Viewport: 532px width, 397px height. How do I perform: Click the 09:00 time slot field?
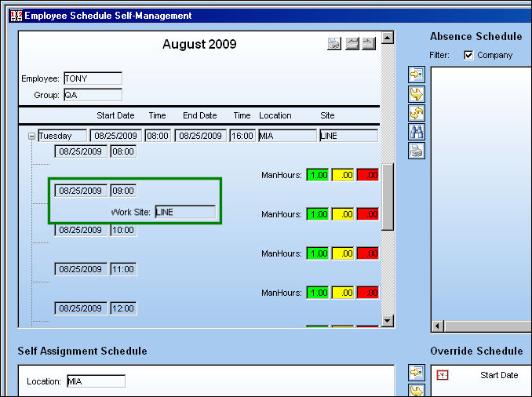tap(123, 191)
